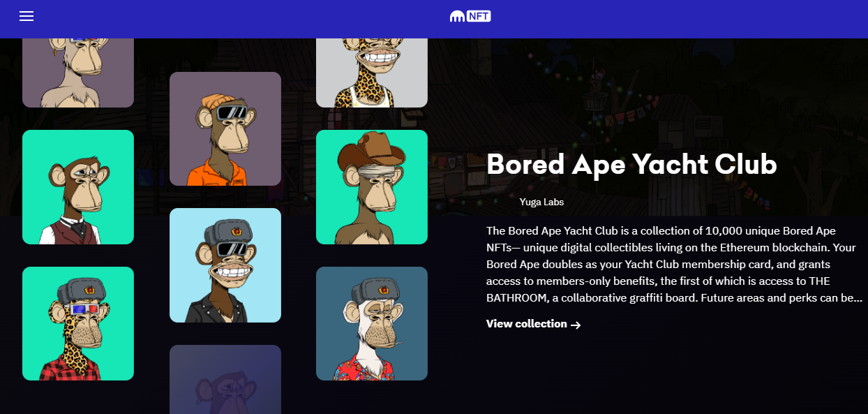
Task: Click the blue header navigation bar
Action: point(434,19)
